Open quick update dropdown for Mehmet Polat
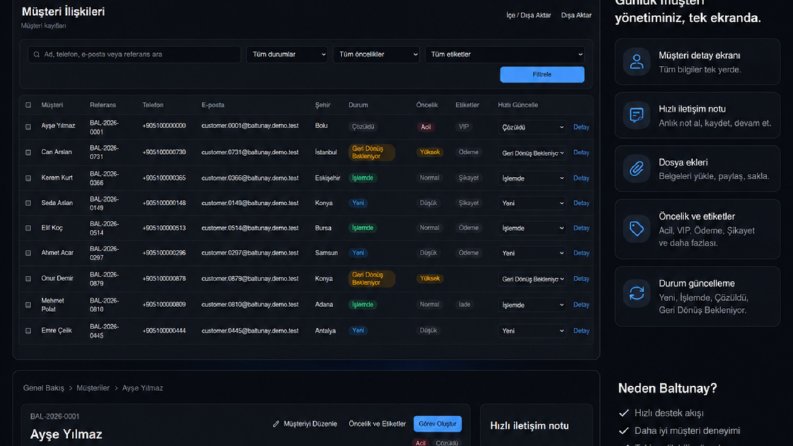The width and height of the screenshot is (793, 446). [532, 305]
